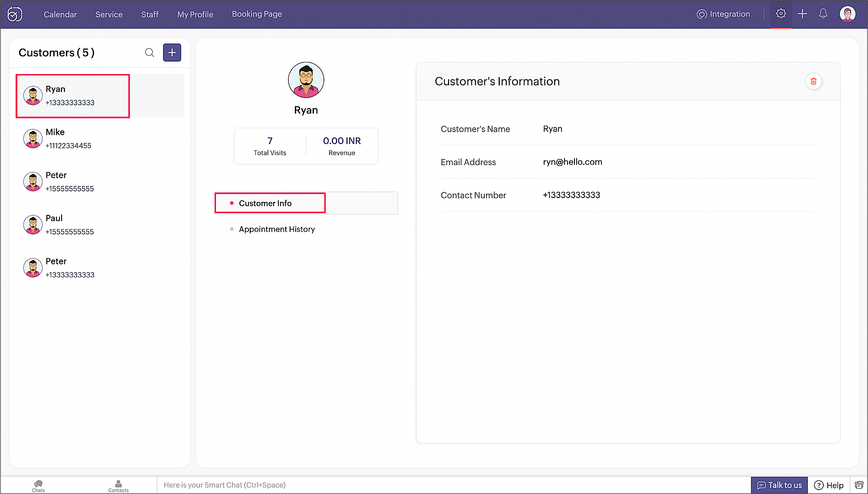The image size is (868, 494).
Task: Select the Customer Info tab
Action: point(306,203)
